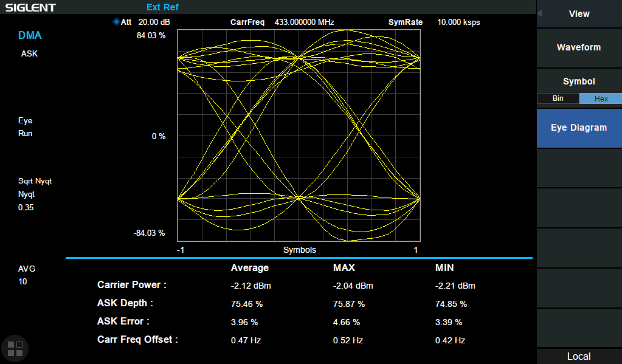Screen dimensions: 622x364
Task: Select the Eye Diagram view
Action: [579, 128]
